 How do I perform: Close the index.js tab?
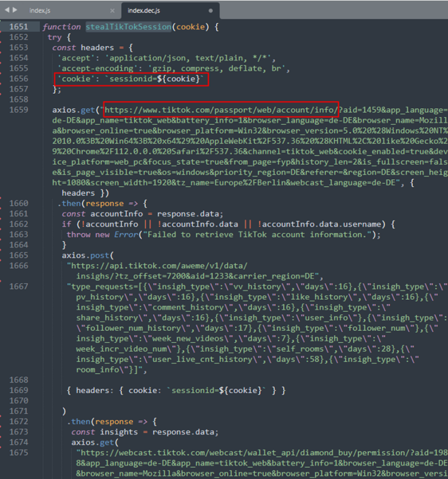coord(113,11)
